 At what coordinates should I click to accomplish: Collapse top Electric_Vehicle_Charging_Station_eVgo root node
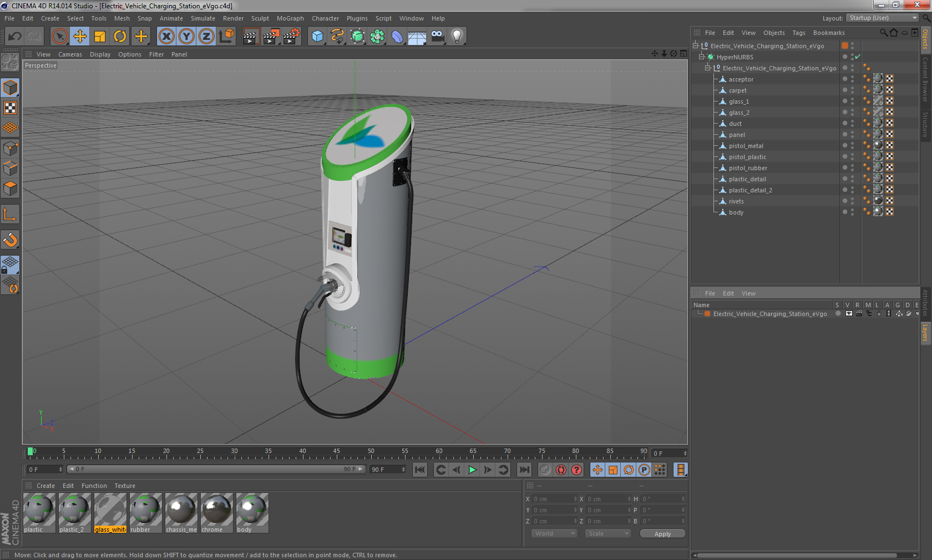pos(695,45)
